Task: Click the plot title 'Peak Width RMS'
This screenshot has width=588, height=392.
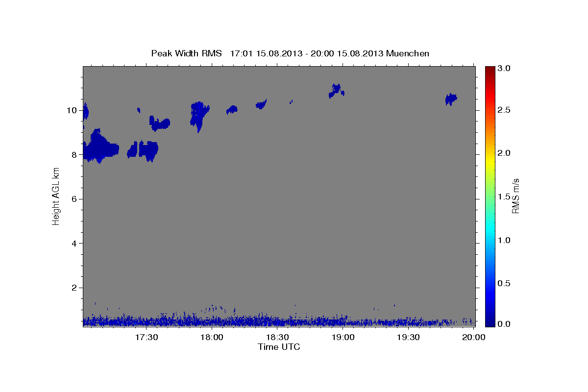Action: pos(186,53)
